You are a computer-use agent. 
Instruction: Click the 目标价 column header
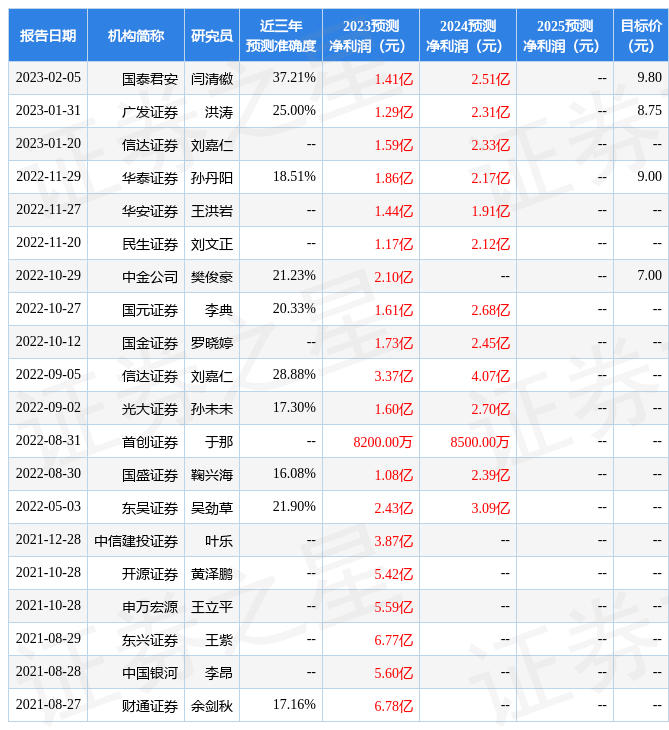click(x=641, y=36)
